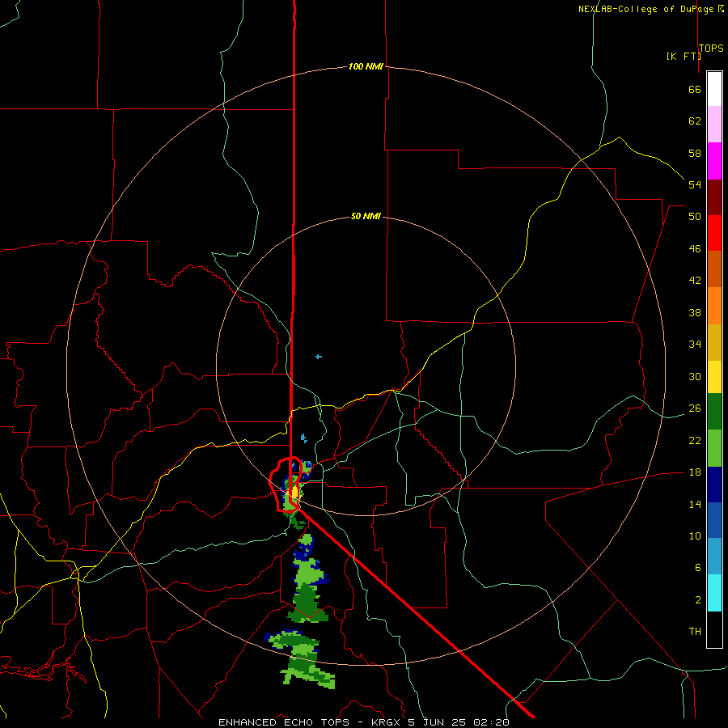This screenshot has width=728, height=728.
Task: Click the dark green 26 kft legend swatch
Action: 714,412
